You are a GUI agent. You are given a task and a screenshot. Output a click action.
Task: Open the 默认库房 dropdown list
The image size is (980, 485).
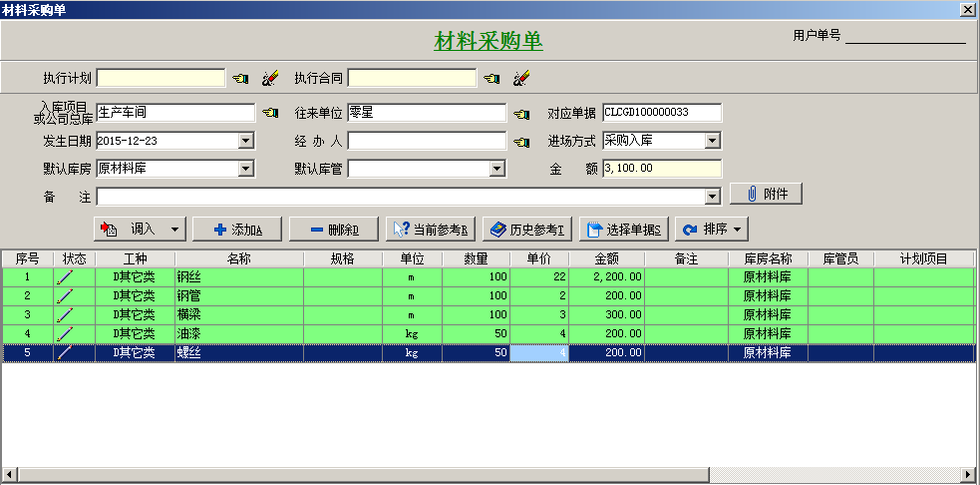pos(246,169)
